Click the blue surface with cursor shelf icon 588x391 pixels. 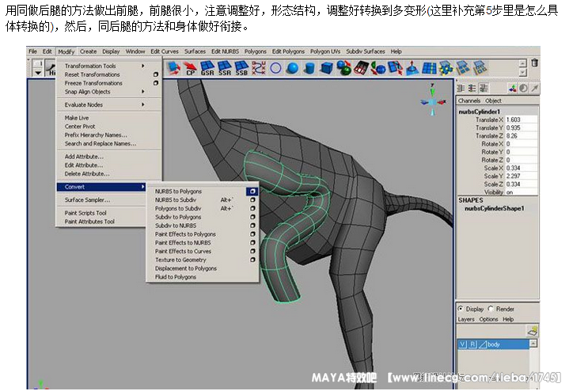click(x=395, y=68)
